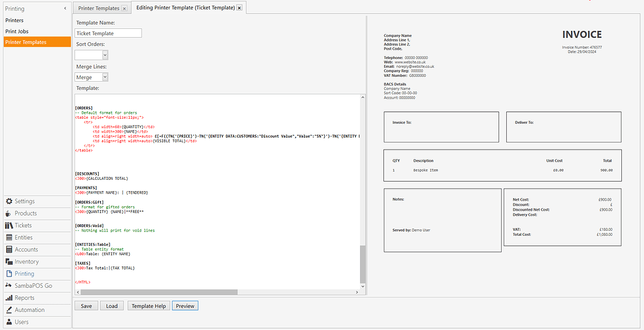Click the editor scroll up arrow
Image resolution: width=644 pixels, height=330 pixels.
(362, 97)
